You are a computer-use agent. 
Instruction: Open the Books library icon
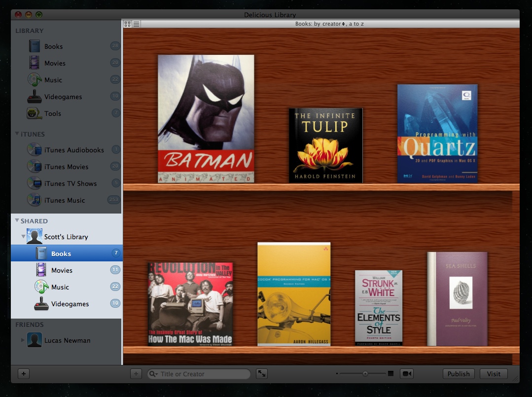[x=35, y=46]
